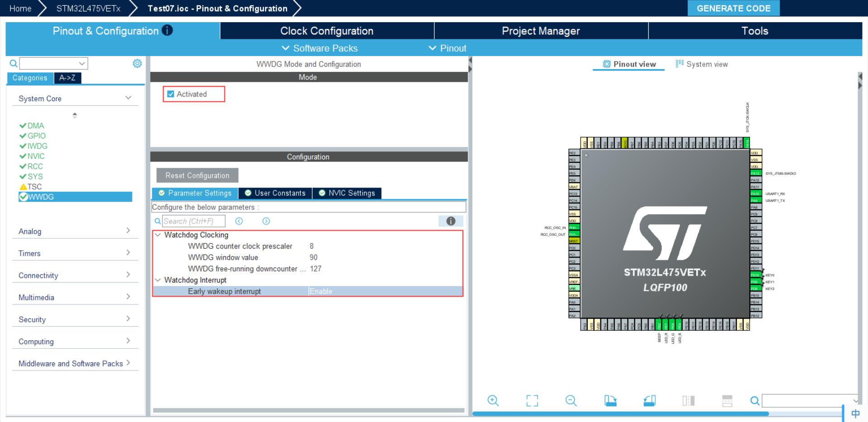Click the peripheral search magnifier icon
Viewport: 868px width, 422px height.
(14, 64)
